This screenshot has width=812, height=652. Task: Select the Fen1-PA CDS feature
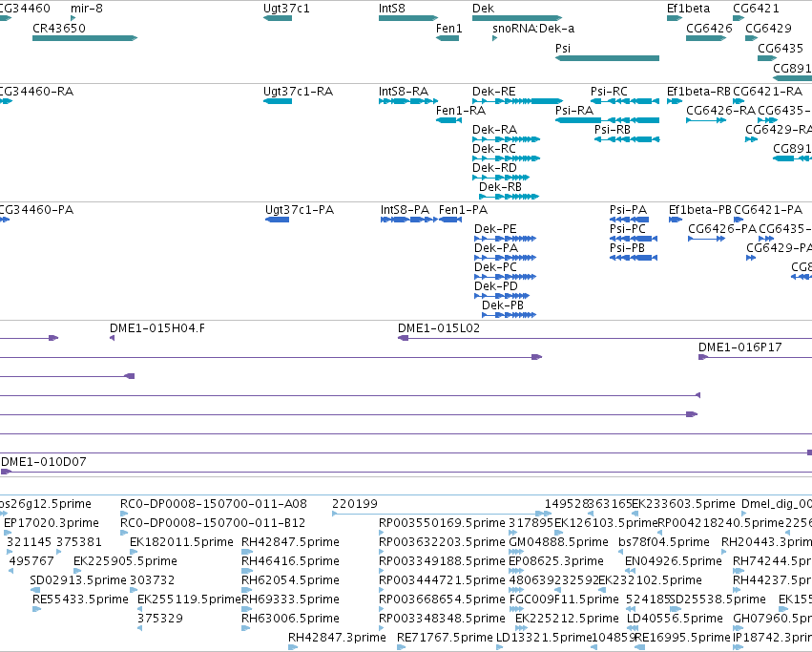pyautogui.click(x=450, y=220)
